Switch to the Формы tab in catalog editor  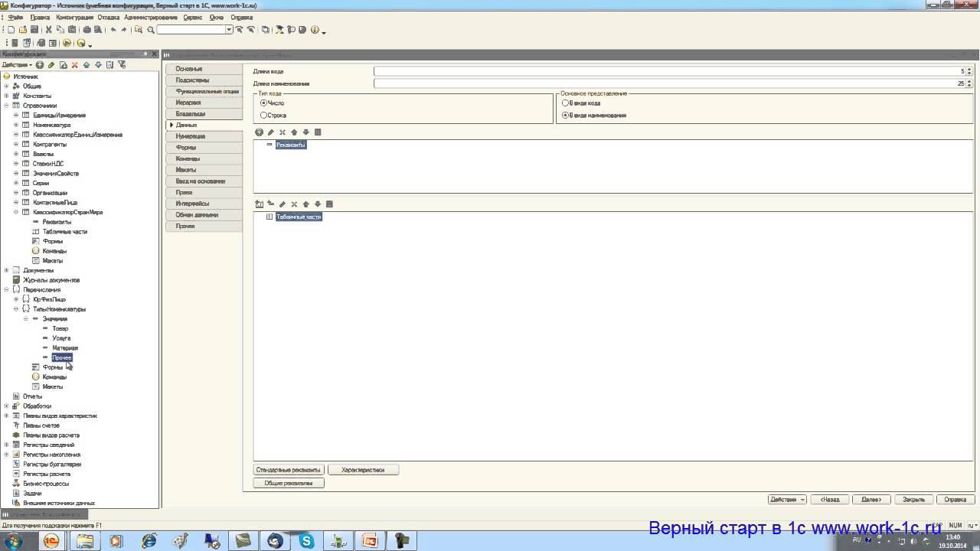[203, 147]
